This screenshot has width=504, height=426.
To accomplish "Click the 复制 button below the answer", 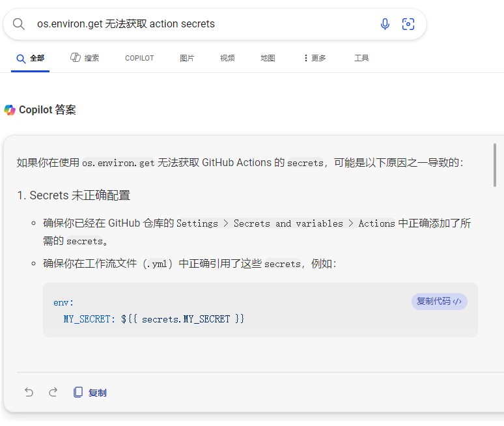I will (x=90, y=393).
